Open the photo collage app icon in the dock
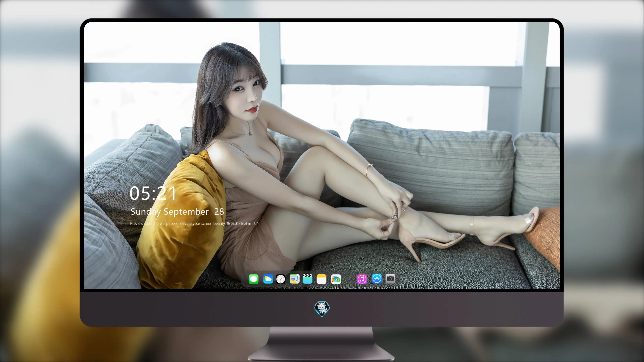Viewport: 644px width, 362px height. (x=336, y=279)
